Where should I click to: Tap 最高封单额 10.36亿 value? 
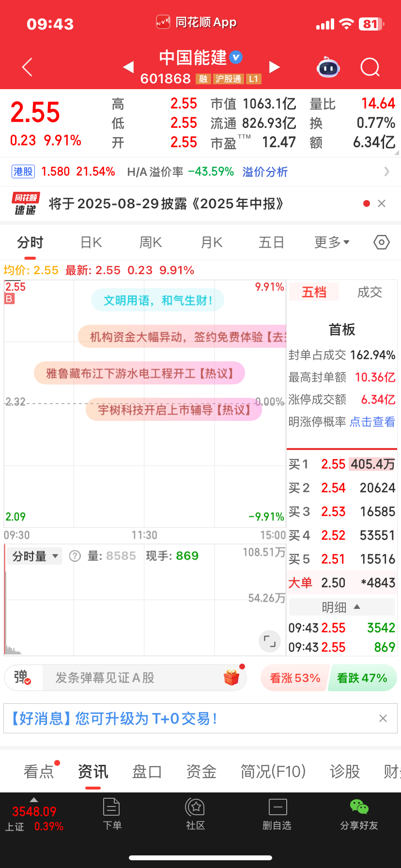[375, 377]
